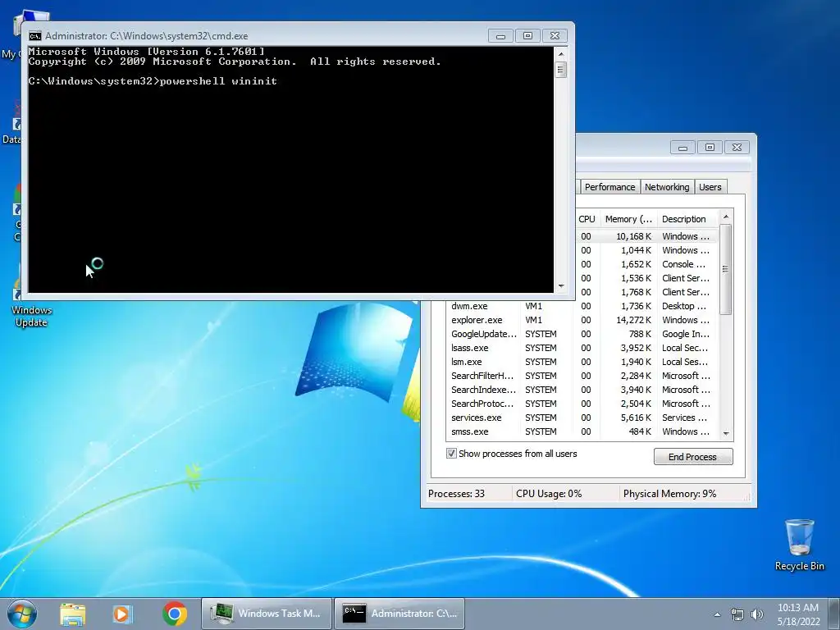Select the lsm.exe process row
Screen dimensions: 840x630
click(582, 362)
